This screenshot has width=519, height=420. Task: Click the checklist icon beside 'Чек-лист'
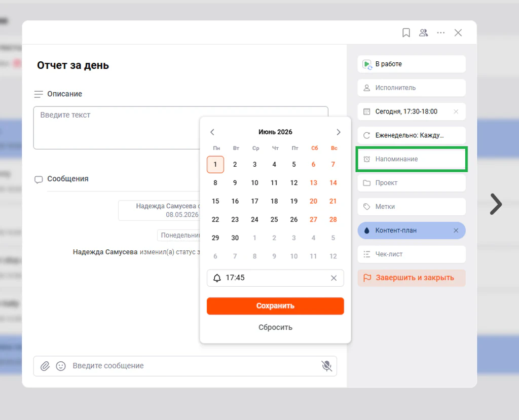(367, 254)
